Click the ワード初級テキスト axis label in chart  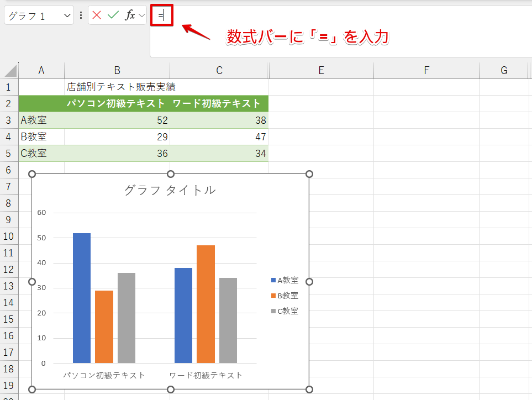(x=206, y=375)
